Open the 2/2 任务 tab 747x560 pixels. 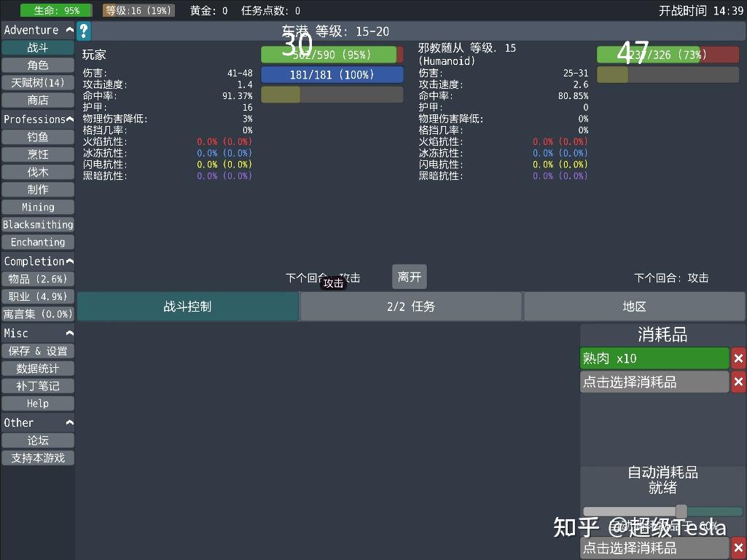410,307
